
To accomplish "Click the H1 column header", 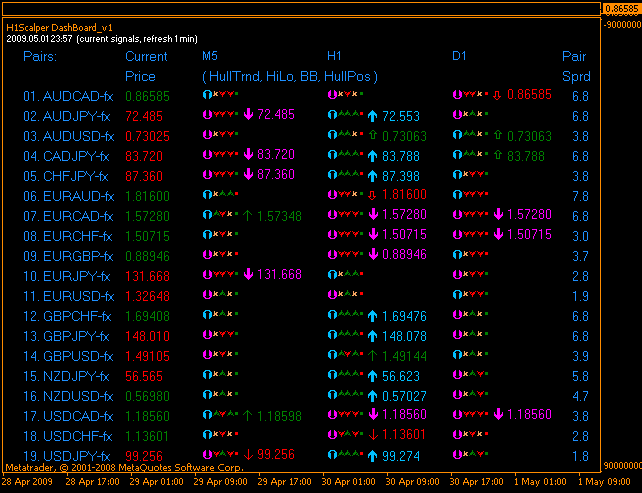I will pos(334,56).
